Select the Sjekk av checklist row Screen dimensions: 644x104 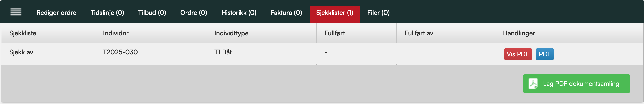[x=322, y=54]
